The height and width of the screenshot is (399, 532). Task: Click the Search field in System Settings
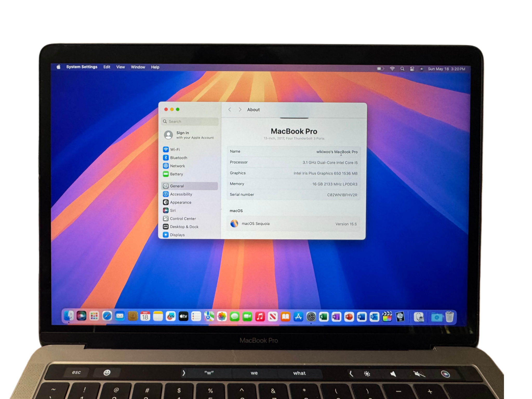tap(190, 121)
